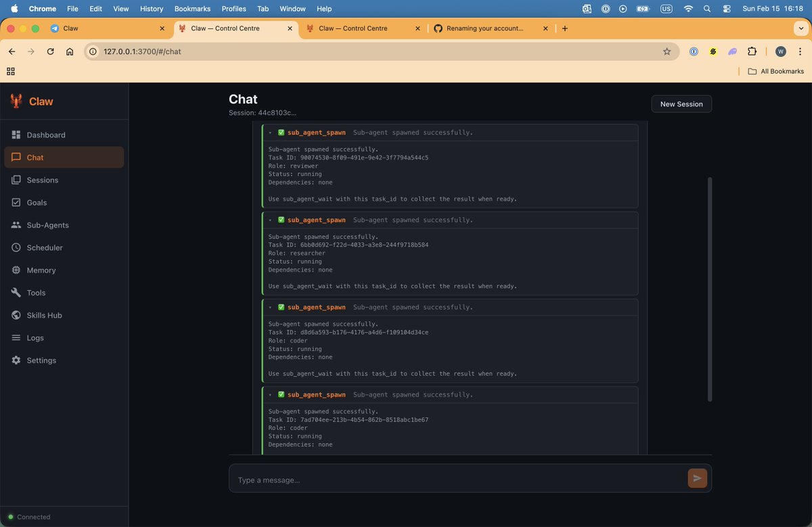Open battery status menu
The height and width of the screenshot is (527, 812).
[x=644, y=9]
